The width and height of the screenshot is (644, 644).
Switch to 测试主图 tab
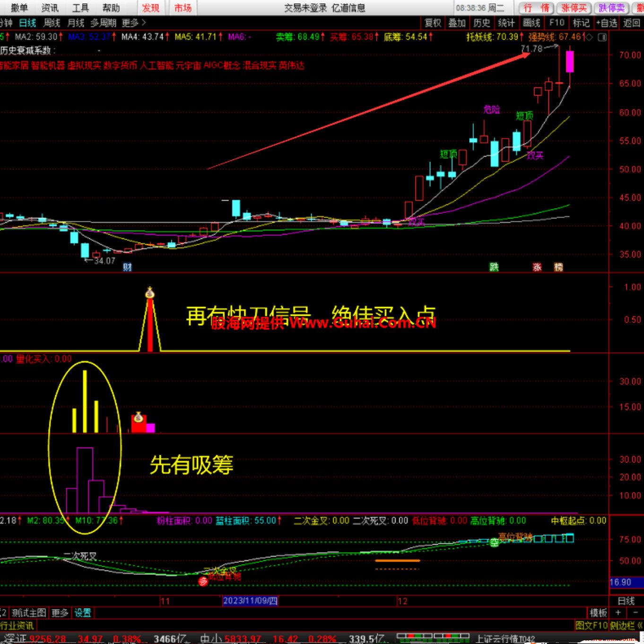click(x=29, y=613)
